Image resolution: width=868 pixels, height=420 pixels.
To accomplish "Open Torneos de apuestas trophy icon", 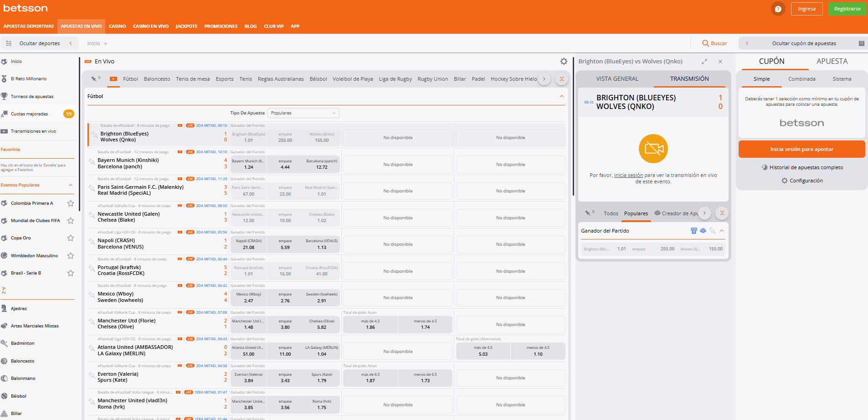I will [4, 96].
